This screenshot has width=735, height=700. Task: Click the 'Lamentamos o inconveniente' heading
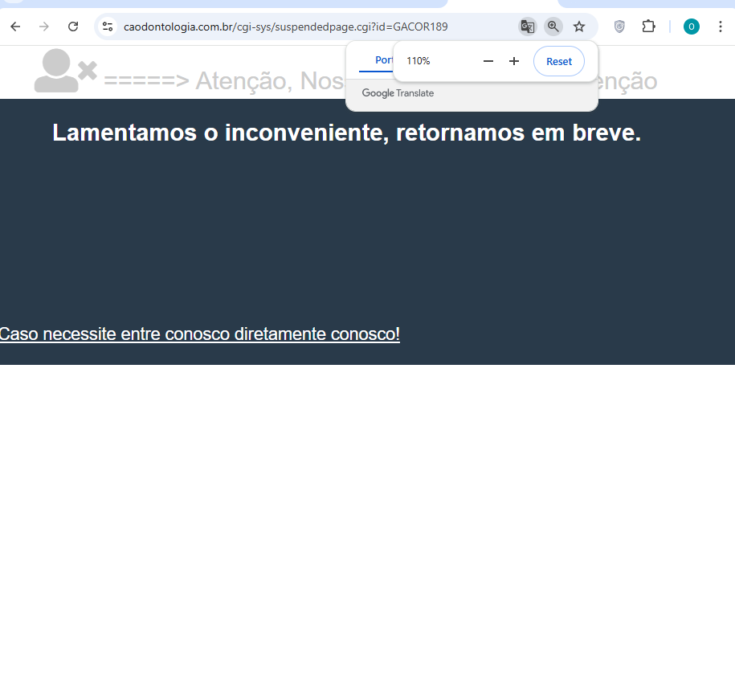346,133
